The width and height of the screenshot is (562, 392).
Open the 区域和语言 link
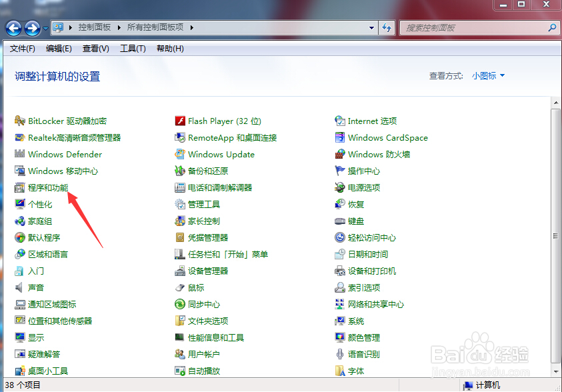click(x=48, y=254)
